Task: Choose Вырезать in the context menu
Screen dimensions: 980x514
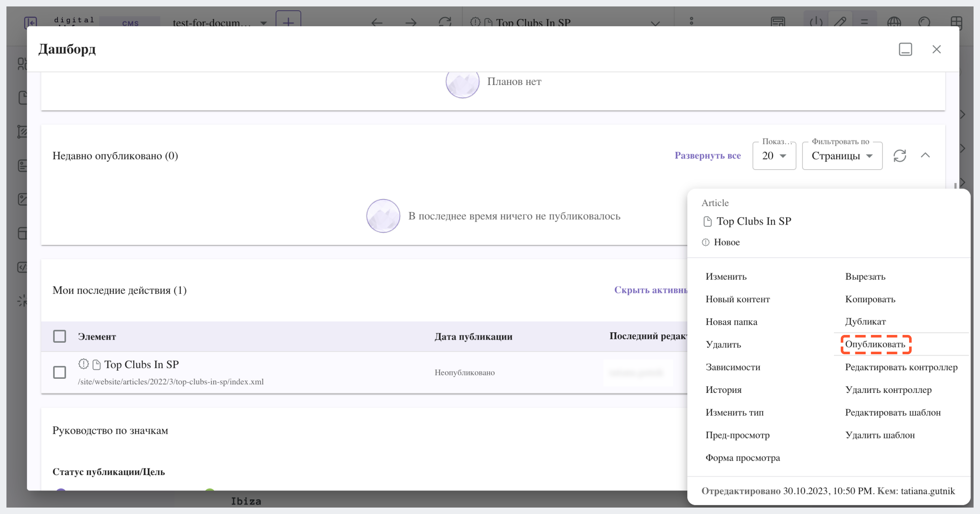Action: pos(865,277)
